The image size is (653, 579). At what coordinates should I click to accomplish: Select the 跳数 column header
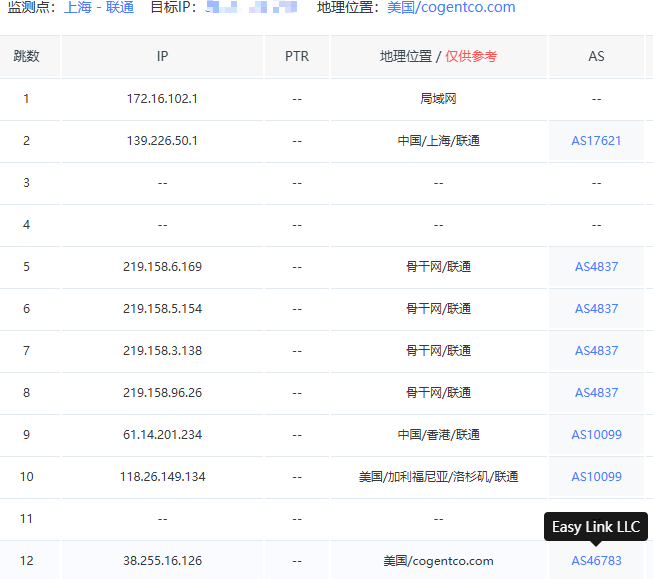pyautogui.click(x=27, y=56)
